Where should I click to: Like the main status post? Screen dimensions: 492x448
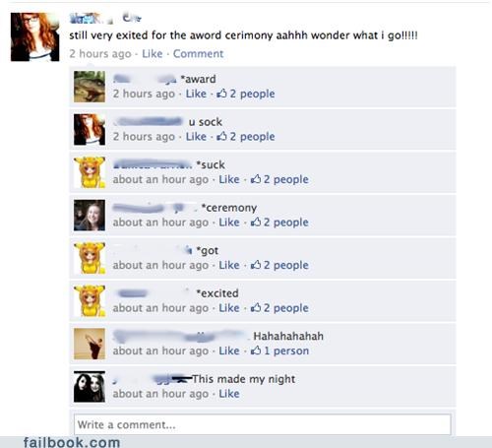pos(153,53)
